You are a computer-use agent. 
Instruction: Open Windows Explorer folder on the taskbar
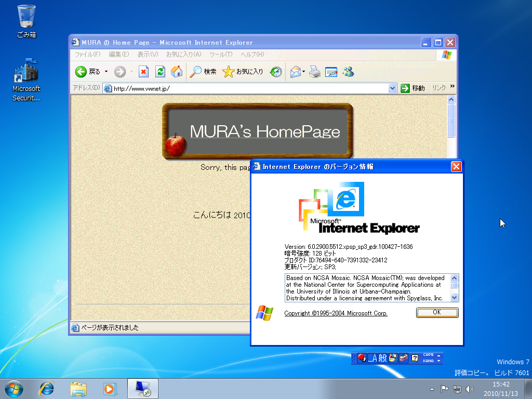click(78, 389)
